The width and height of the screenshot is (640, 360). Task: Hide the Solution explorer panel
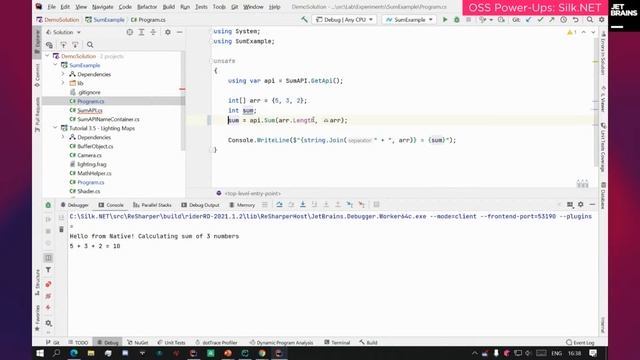point(180,32)
